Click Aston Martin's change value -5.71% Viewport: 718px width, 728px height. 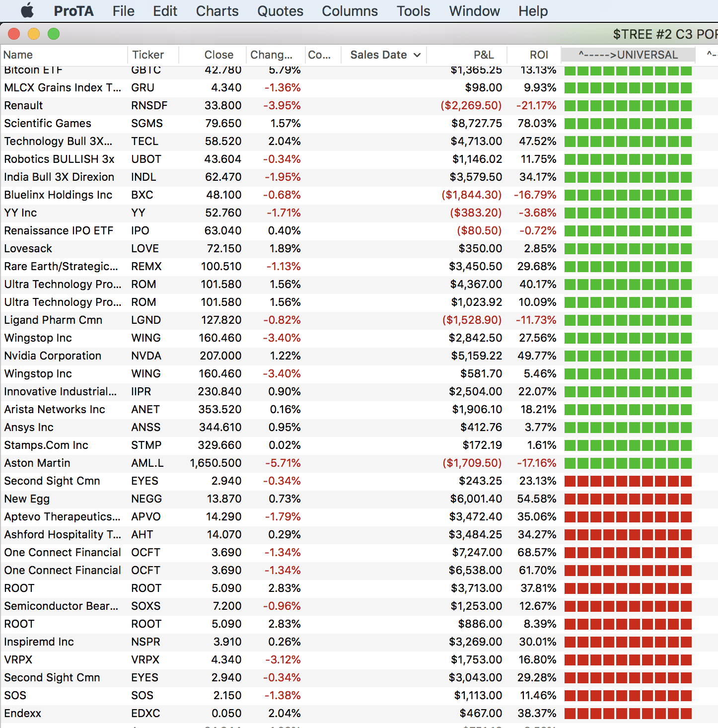coord(283,463)
